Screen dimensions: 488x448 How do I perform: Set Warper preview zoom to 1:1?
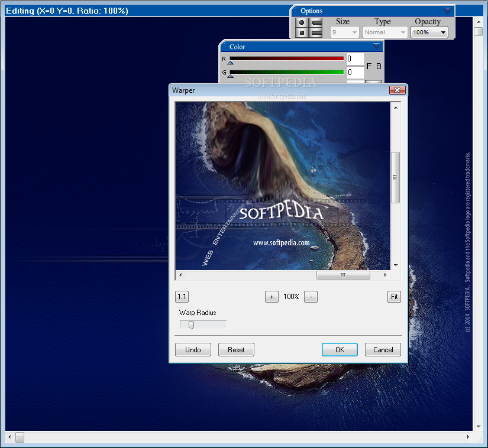click(182, 297)
